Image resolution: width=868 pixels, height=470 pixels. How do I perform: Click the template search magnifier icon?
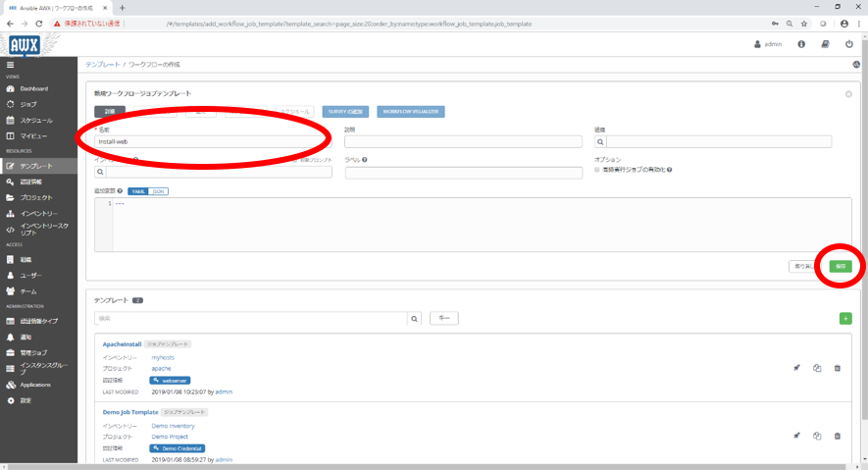click(x=414, y=319)
